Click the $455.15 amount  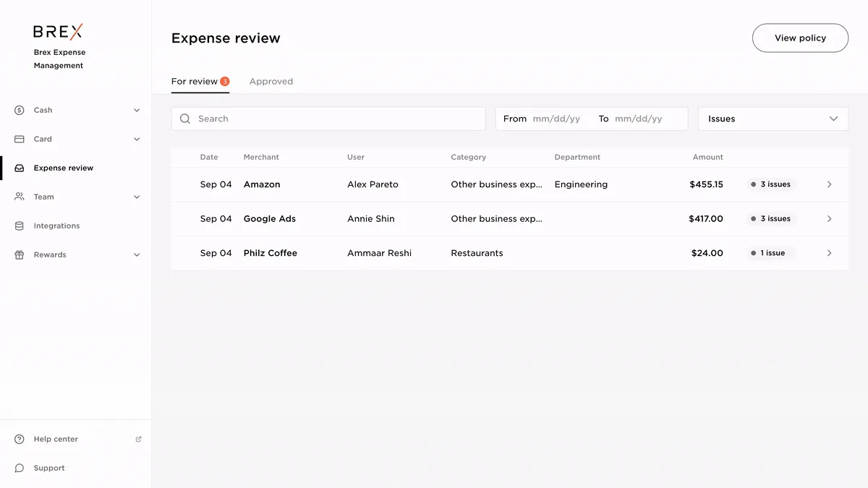(x=707, y=184)
